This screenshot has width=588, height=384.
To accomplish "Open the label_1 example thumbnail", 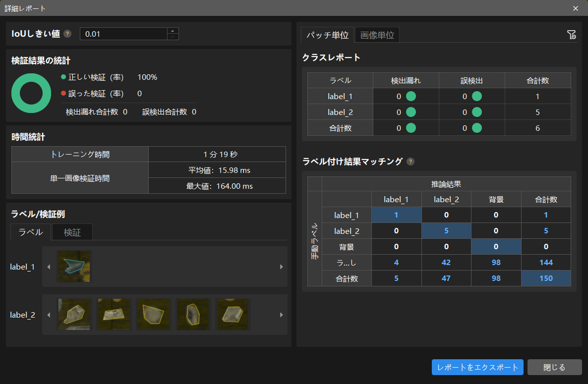I will pos(74,267).
